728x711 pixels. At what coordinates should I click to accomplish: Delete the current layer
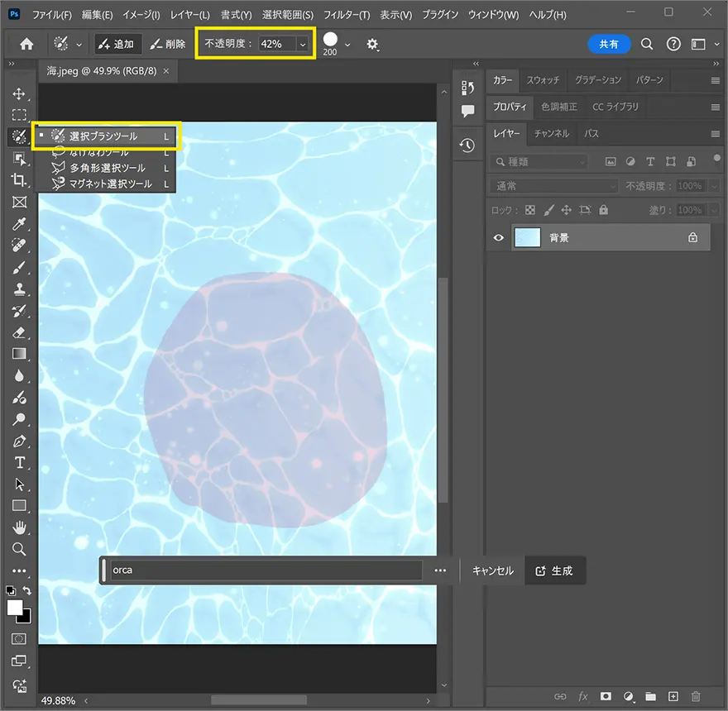pyautogui.click(x=696, y=696)
